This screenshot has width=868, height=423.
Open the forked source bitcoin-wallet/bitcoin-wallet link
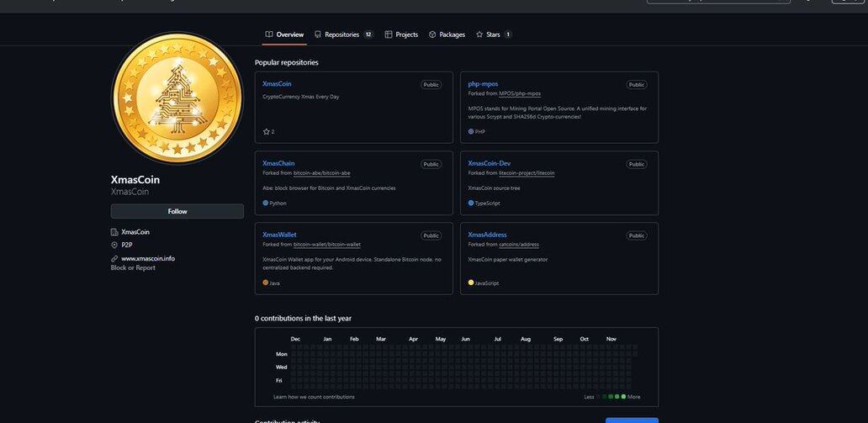pos(329,244)
